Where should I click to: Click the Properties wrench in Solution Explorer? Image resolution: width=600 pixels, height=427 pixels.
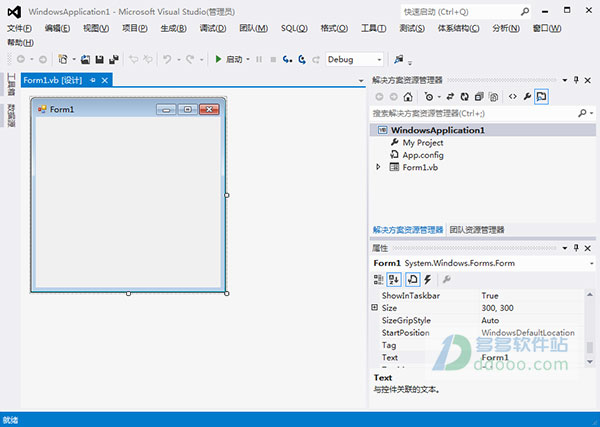[x=527, y=97]
